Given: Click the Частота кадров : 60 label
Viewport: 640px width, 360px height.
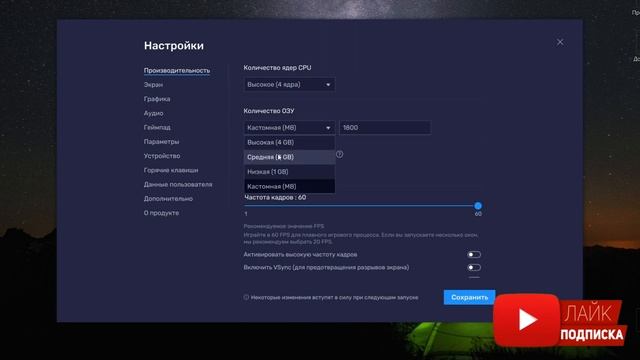Looking at the screenshot, I should tap(275, 198).
